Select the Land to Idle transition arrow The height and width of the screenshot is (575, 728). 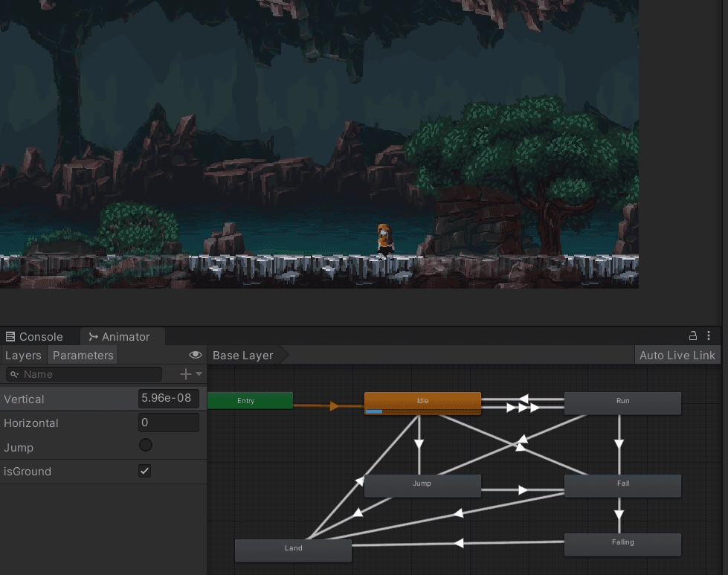point(359,481)
